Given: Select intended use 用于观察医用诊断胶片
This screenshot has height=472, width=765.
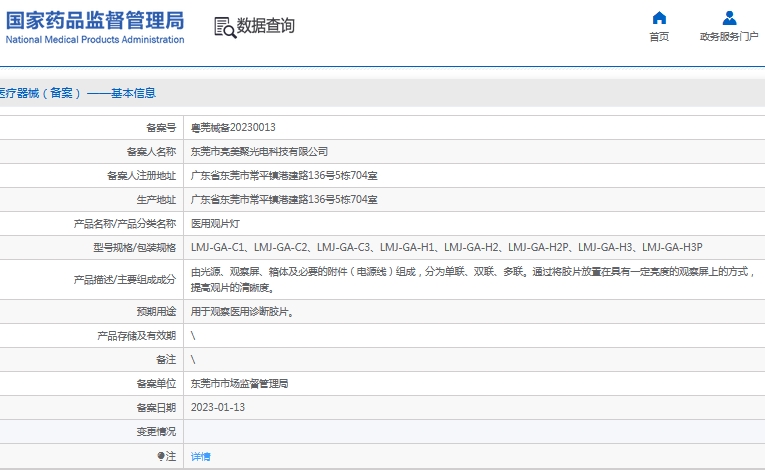Looking at the screenshot, I should point(242,311).
